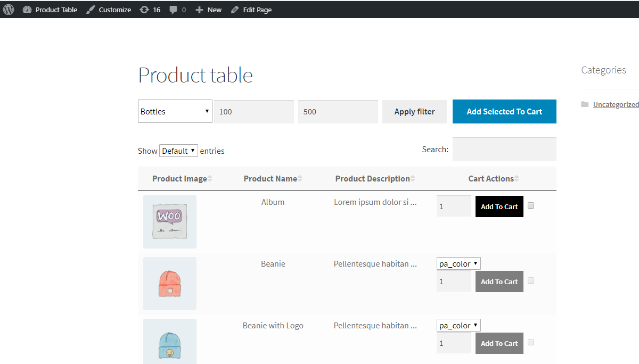
Task: Click the site globe icon beside Product Table
Action: (27, 9)
